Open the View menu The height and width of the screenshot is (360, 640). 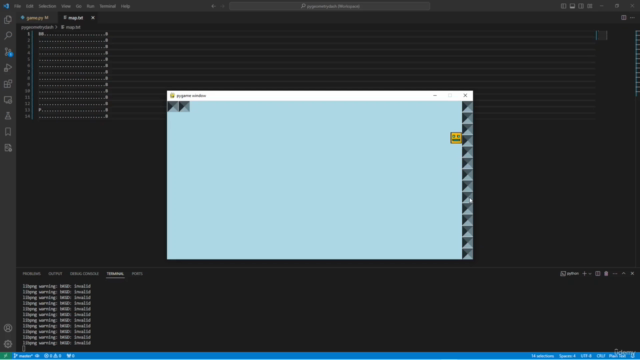[x=66, y=6]
